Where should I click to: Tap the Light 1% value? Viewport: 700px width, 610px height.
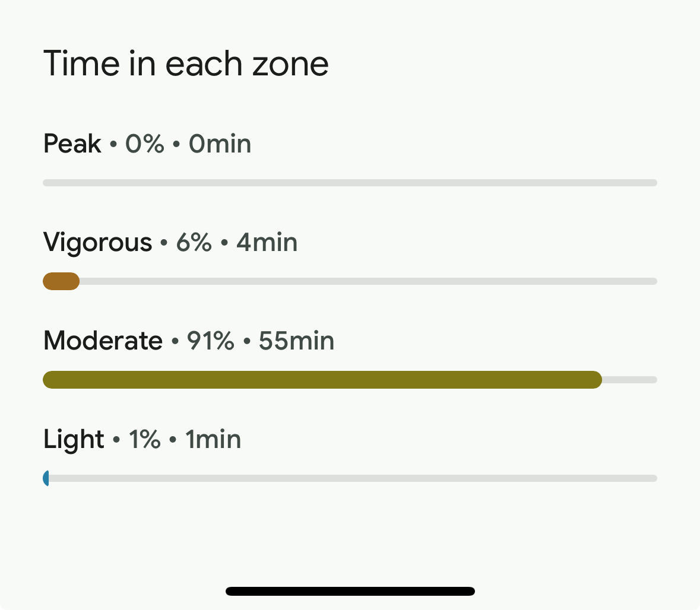point(145,439)
